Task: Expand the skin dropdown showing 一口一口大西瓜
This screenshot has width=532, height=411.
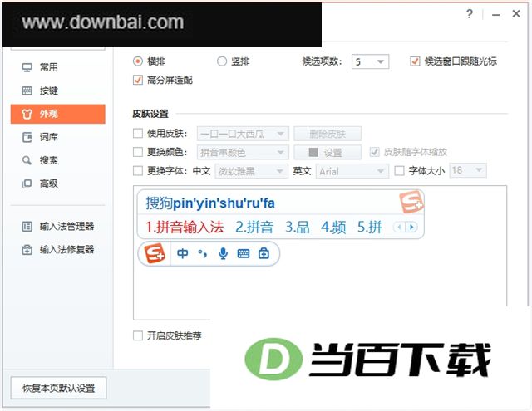Action: point(243,134)
